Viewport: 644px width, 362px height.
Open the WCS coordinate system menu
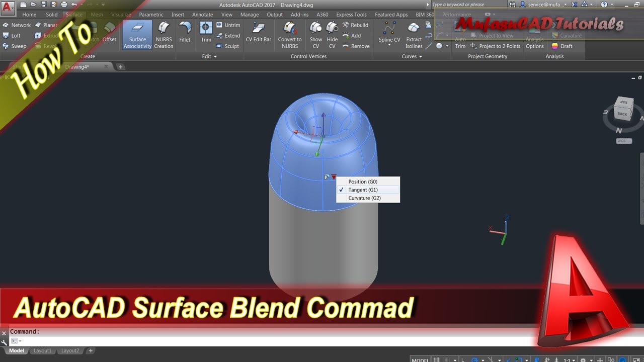click(624, 141)
